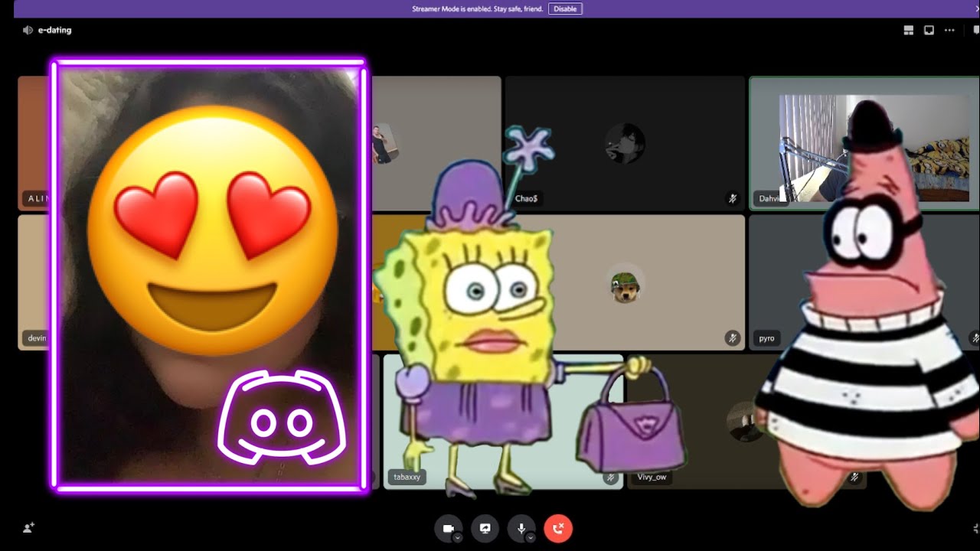The width and height of the screenshot is (980, 551).
Task: Disable Streamer Mode from the top banner
Action: pyautogui.click(x=565, y=9)
